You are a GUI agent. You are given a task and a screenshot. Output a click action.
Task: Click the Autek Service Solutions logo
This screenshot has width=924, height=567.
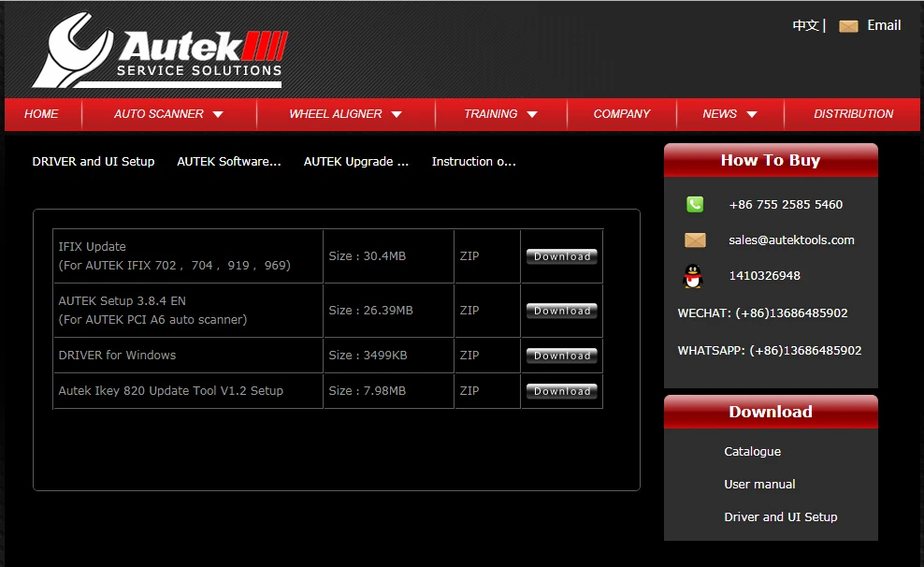(160, 51)
